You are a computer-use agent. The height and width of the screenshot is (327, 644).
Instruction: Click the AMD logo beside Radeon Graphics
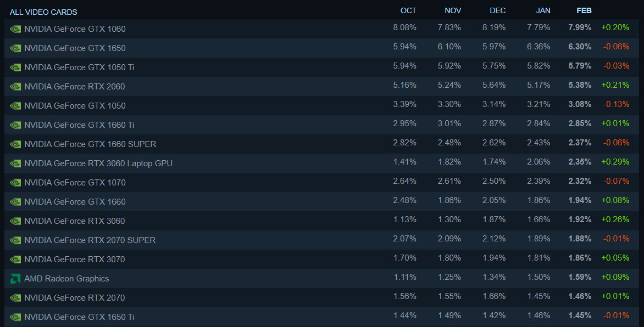click(15, 279)
